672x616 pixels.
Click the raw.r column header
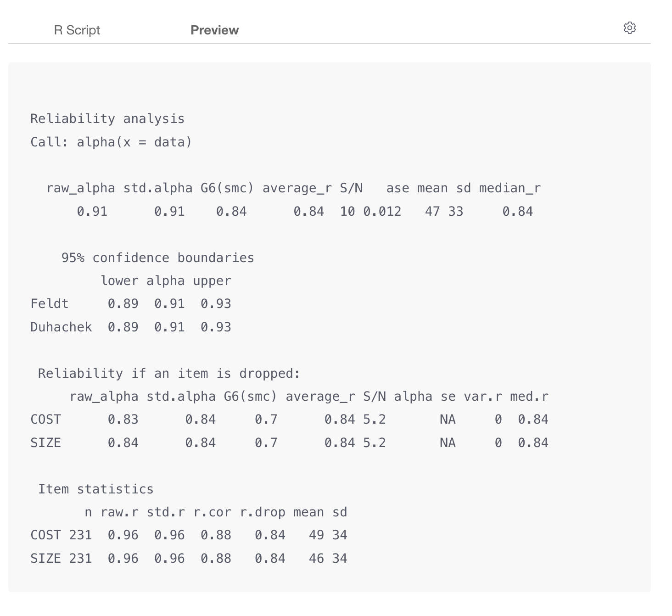[120, 512]
